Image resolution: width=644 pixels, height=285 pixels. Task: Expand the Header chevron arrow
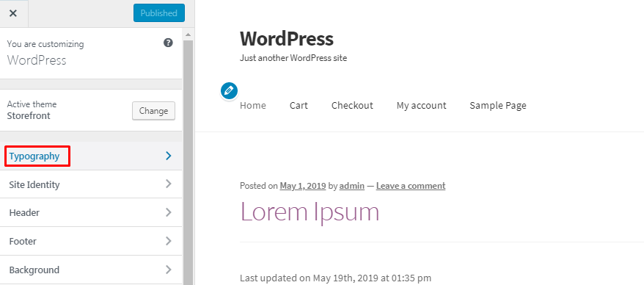(x=169, y=212)
